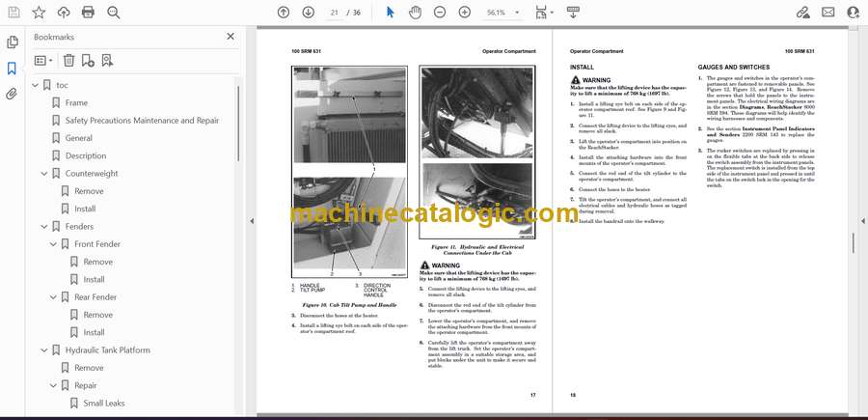Open the find text magnifier

coord(114,13)
